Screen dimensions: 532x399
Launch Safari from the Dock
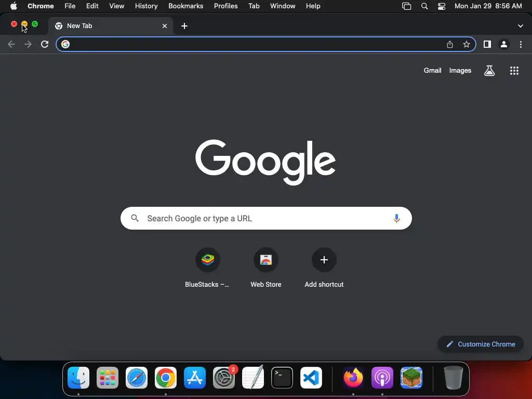pyautogui.click(x=137, y=378)
